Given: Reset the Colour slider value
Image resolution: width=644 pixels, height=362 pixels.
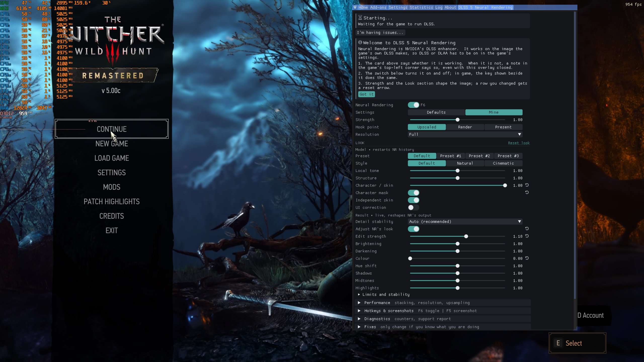Looking at the screenshot, I should pos(527,258).
